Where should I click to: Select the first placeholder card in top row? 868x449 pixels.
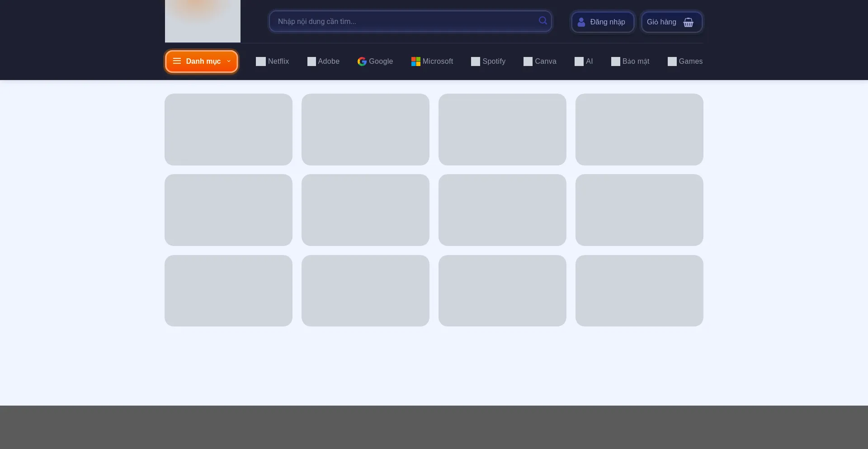click(x=228, y=129)
